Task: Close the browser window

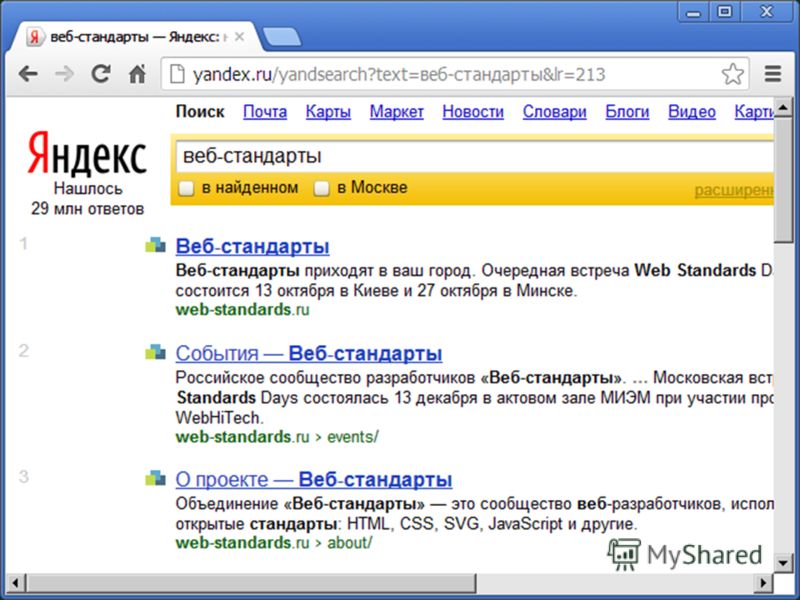Action: pyautogui.click(x=766, y=11)
